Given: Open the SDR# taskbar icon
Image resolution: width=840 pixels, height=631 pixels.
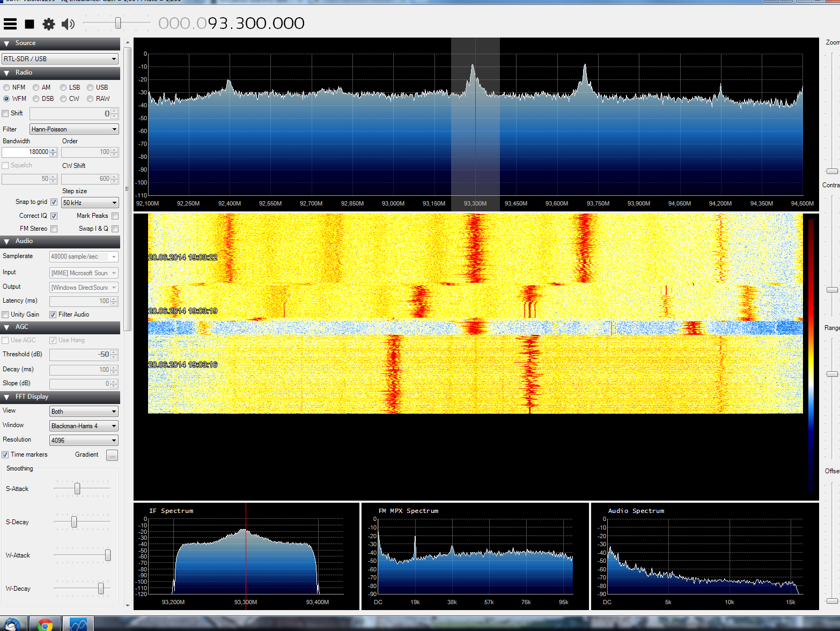Looking at the screenshot, I should pos(78,625).
